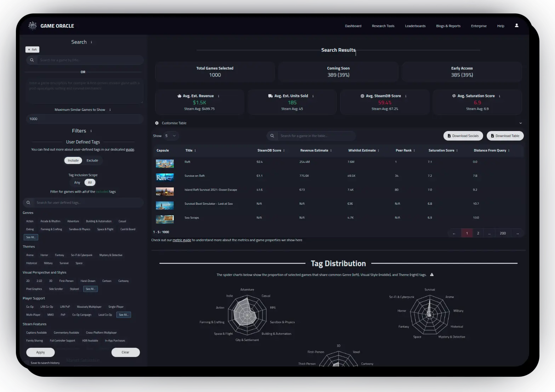The height and width of the screenshot is (392, 555).
Task: Open the Show rows count dropdown
Action: (170, 136)
